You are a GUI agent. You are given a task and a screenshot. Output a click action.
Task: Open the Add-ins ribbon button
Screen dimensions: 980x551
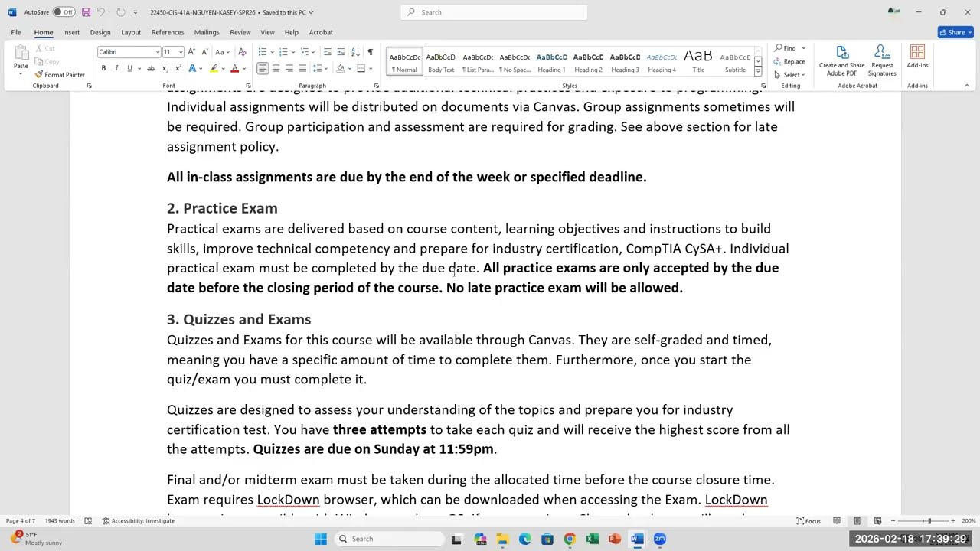[x=917, y=57]
